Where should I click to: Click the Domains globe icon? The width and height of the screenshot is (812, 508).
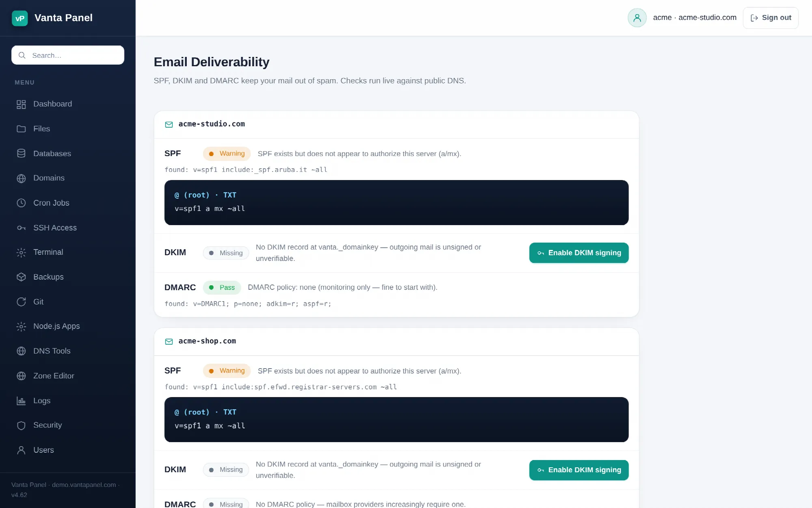pos(21,178)
